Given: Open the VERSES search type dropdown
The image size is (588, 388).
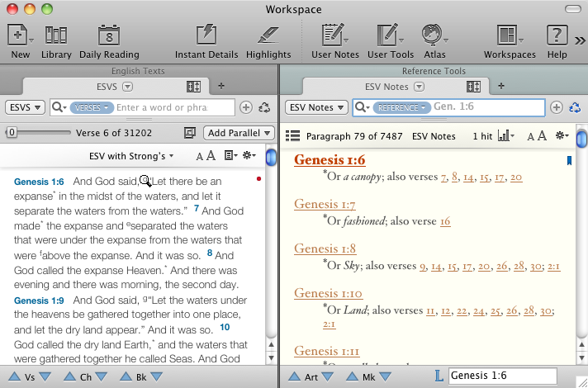Looking at the screenshot, I should [x=90, y=107].
